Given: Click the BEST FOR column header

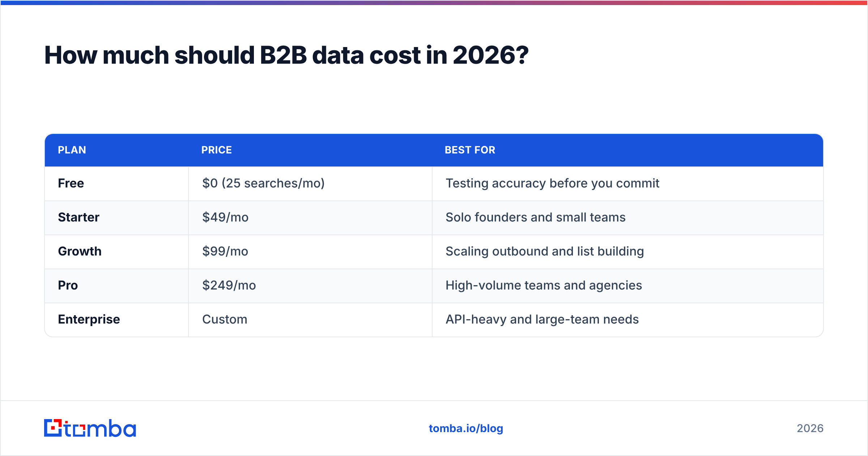Looking at the screenshot, I should [470, 150].
